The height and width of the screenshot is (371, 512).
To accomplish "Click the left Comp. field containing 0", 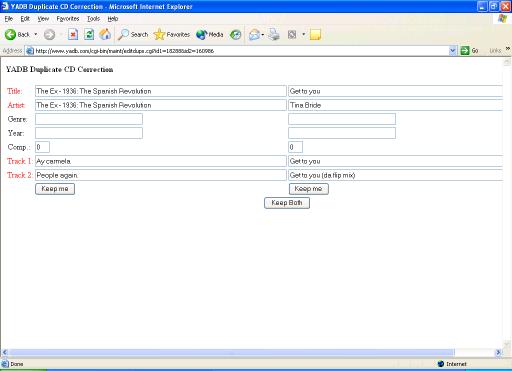I will pyautogui.click(x=42, y=147).
